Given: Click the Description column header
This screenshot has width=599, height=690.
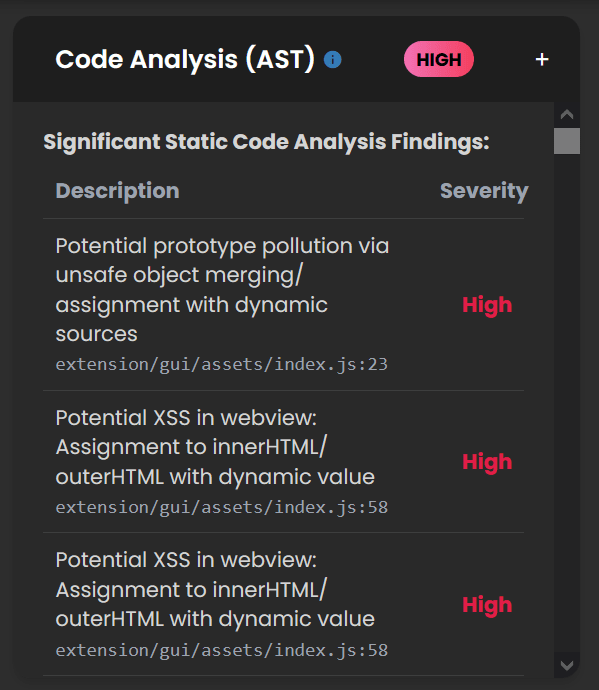Looking at the screenshot, I should (x=118, y=191).
